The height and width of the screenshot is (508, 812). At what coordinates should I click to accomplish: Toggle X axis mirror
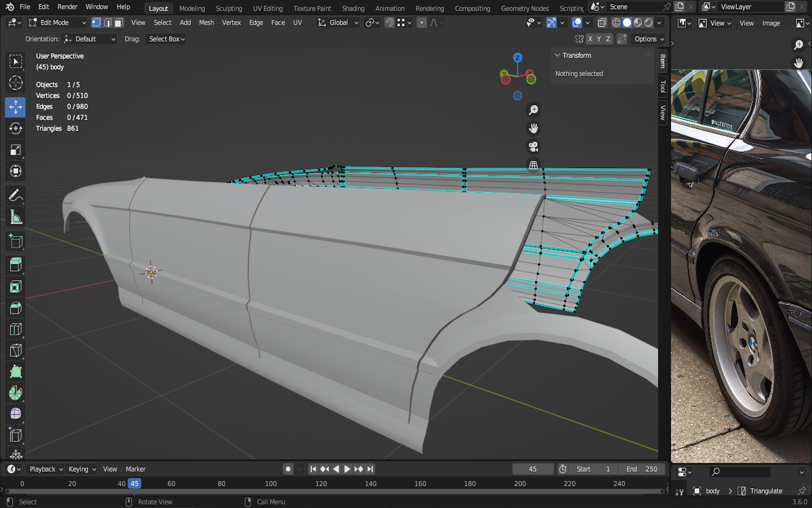tap(590, 39)
